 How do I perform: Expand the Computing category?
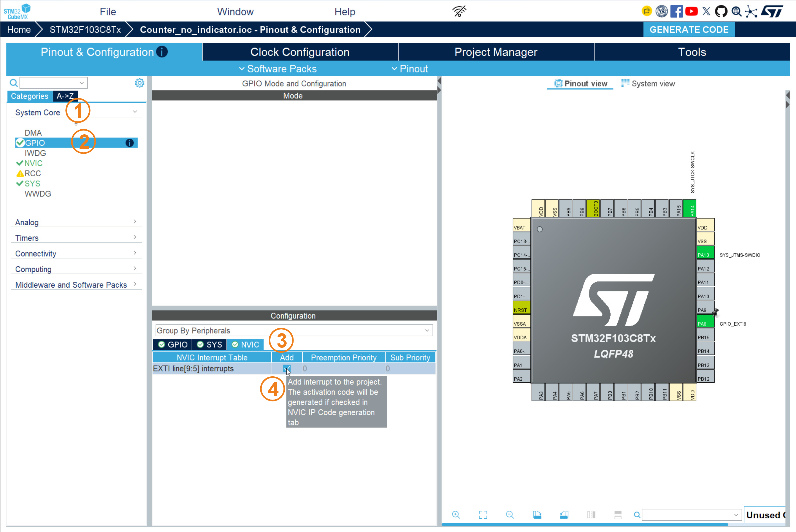[76, 269]
